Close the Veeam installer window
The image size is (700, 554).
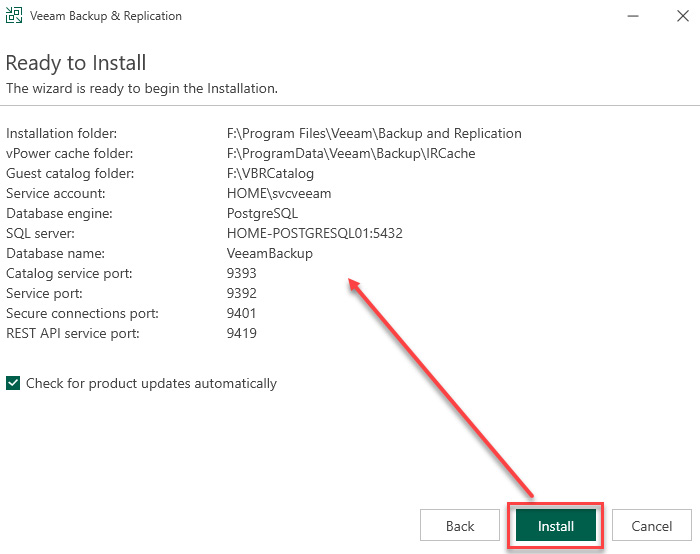click(x=683, y=16)
